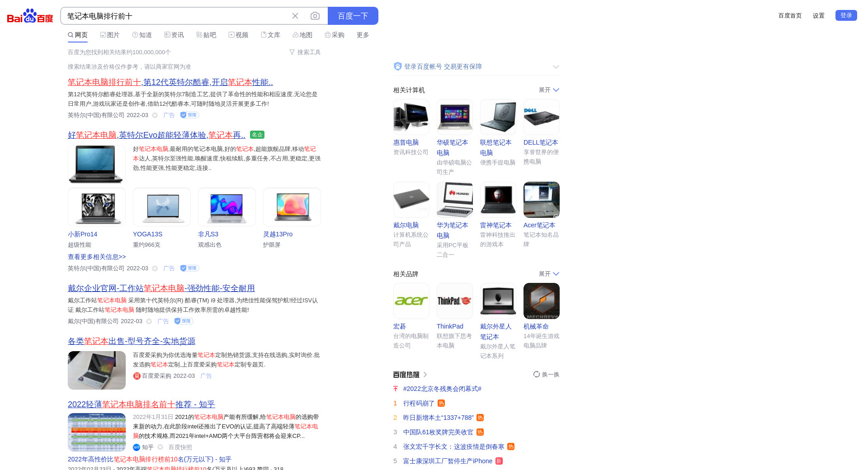The height and width of the screenshot is (470, 868).
Task: Open the 惠普电脑 image
Action: pos(411,117)
